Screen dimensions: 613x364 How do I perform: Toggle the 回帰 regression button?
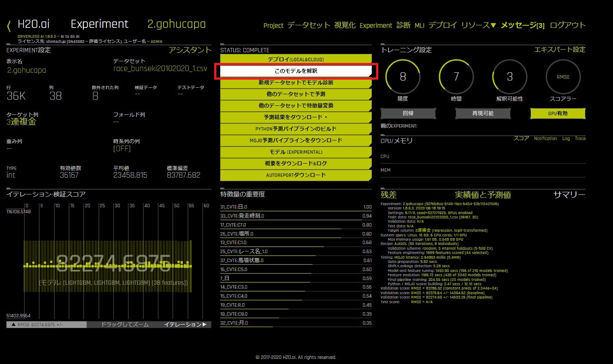pos(408,113)
